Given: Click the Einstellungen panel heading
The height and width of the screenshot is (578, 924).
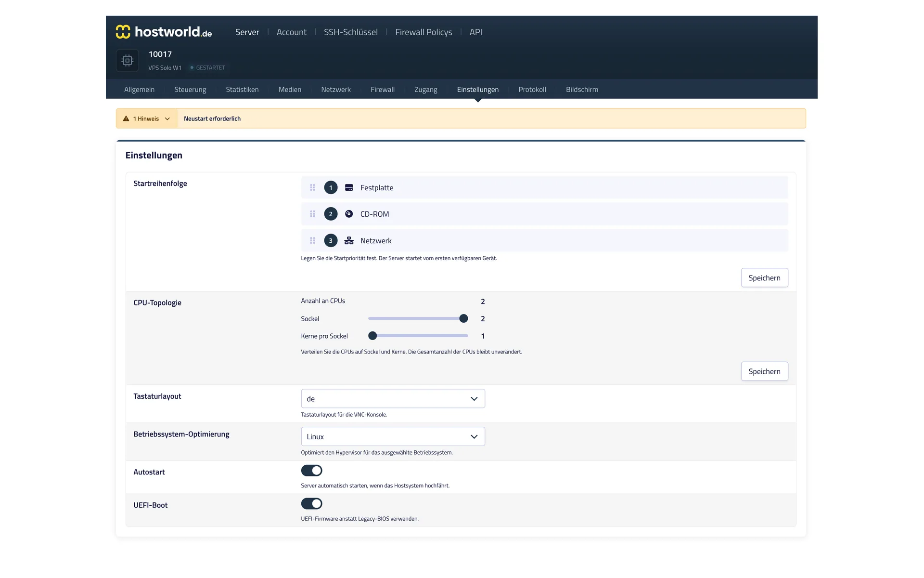Looking at the screenshot, I should (x=154, y=155).
